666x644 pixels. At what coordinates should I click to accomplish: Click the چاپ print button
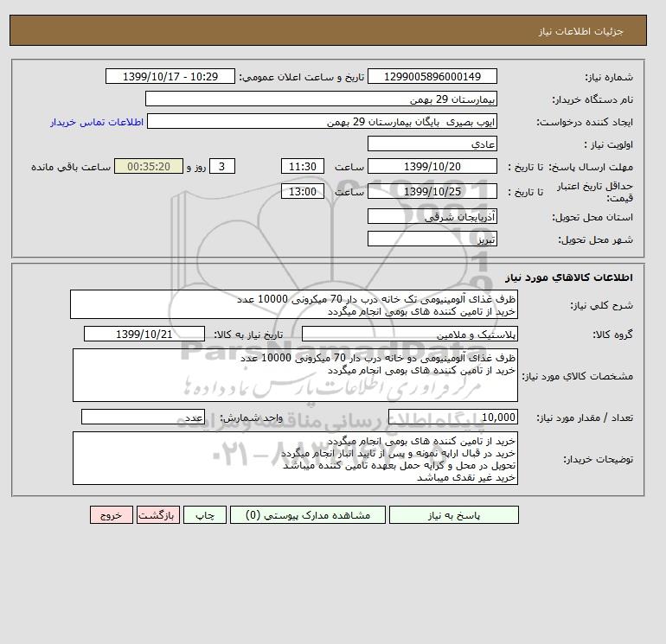(205, 515)
